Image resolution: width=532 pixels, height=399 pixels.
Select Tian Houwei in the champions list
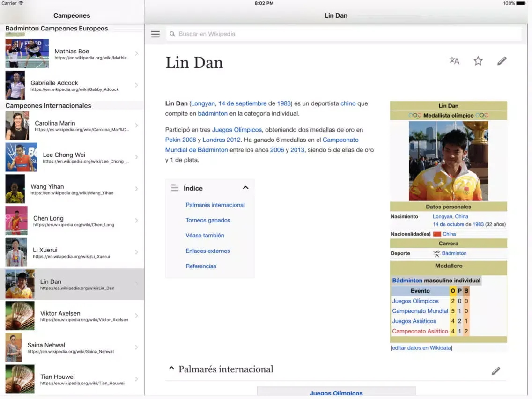click(72, 379)
